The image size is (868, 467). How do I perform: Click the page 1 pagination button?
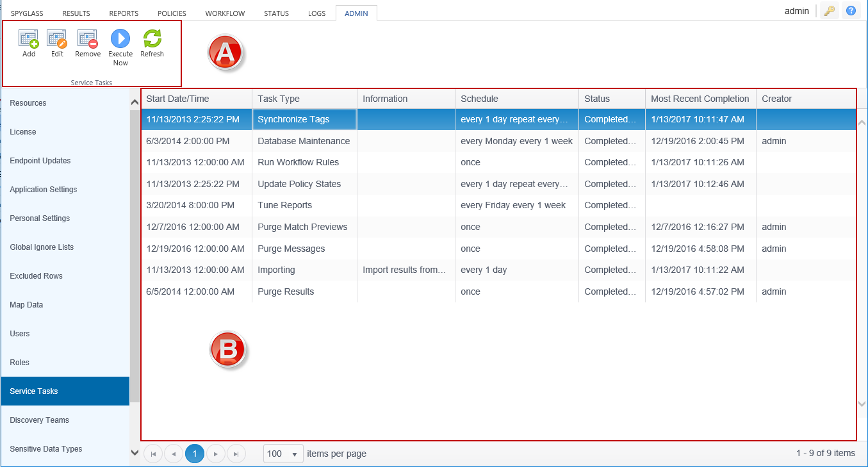pyautogui.click(x=195, y=454)
